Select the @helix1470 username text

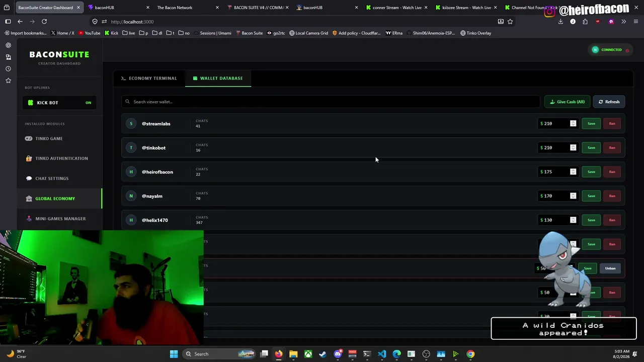tap(155, 220)
